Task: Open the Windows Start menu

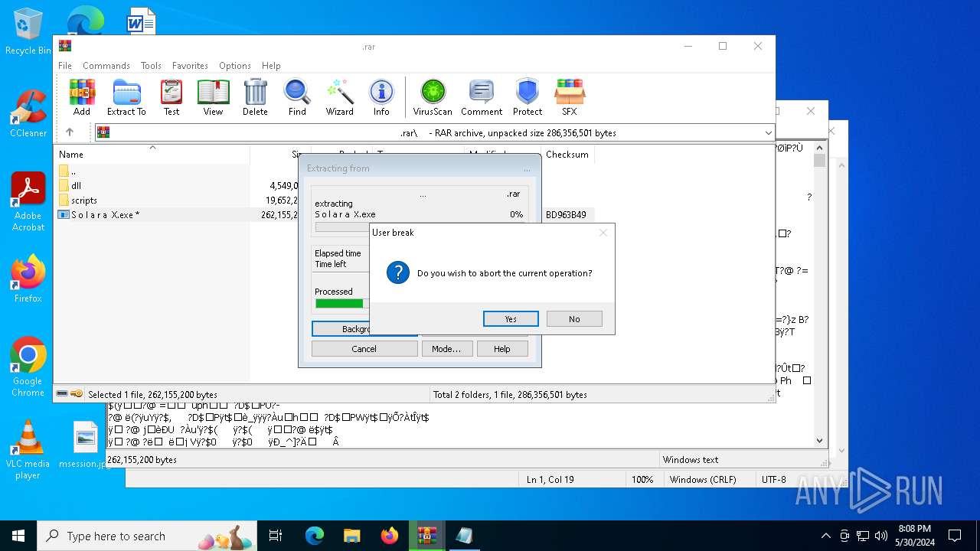Action: (18, 536)
